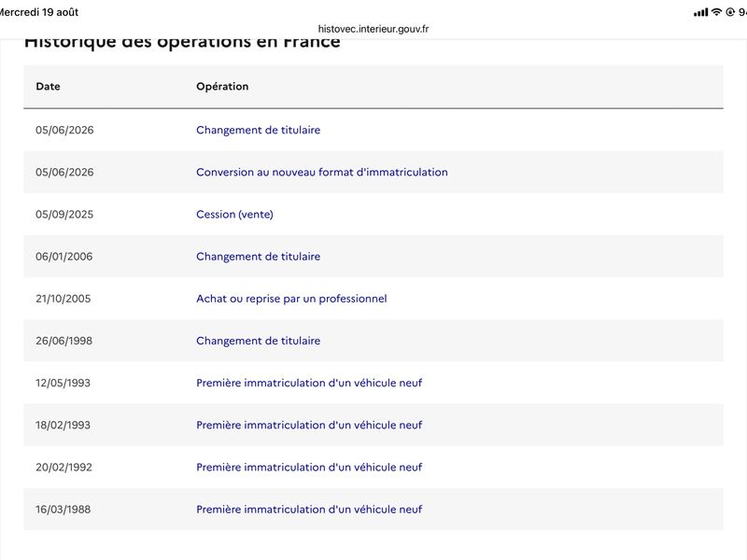The width and height of the screenshot is (747, 560).
Task: Select the Cession (vente) operation
Action: (235, 215)
